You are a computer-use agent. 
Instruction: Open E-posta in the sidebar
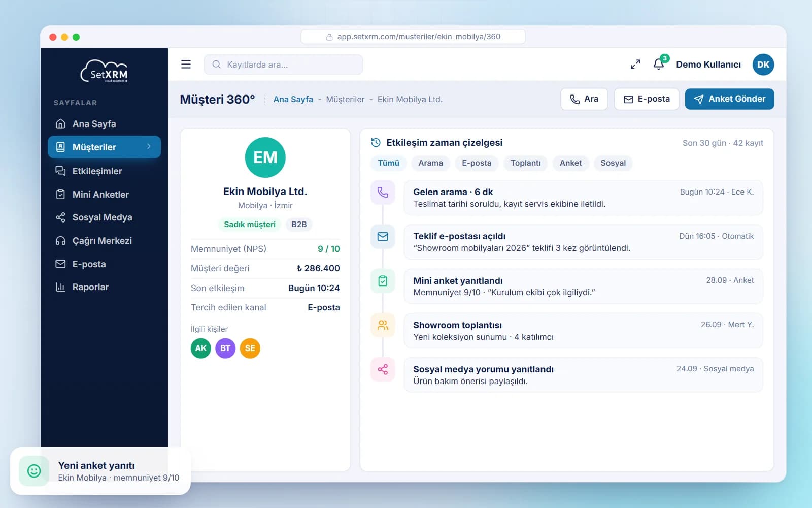pyautogui.click(x=105, y=264)
